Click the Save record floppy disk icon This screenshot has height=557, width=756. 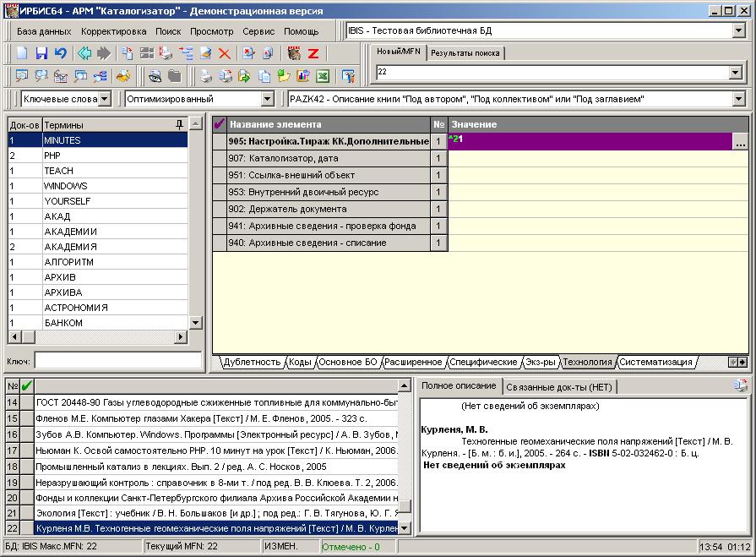coord(41,53)
